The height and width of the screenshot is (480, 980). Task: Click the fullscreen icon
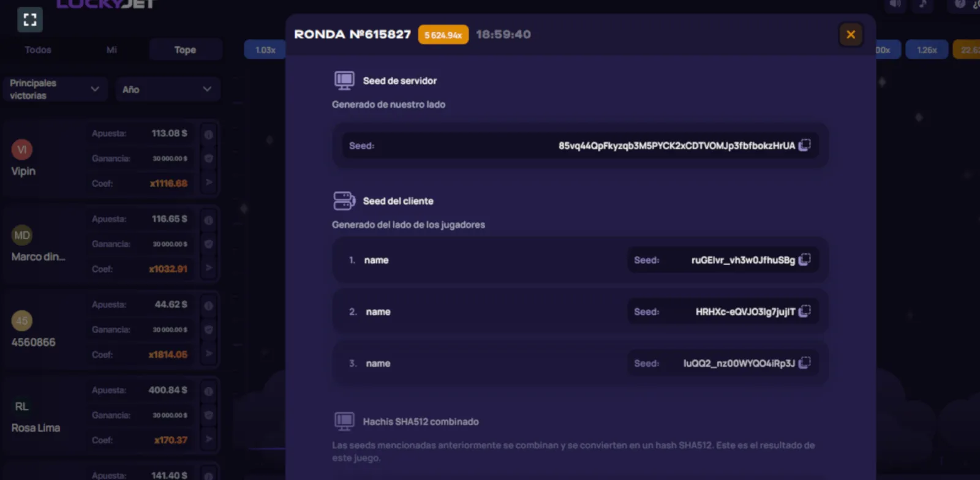pos(30,20)
